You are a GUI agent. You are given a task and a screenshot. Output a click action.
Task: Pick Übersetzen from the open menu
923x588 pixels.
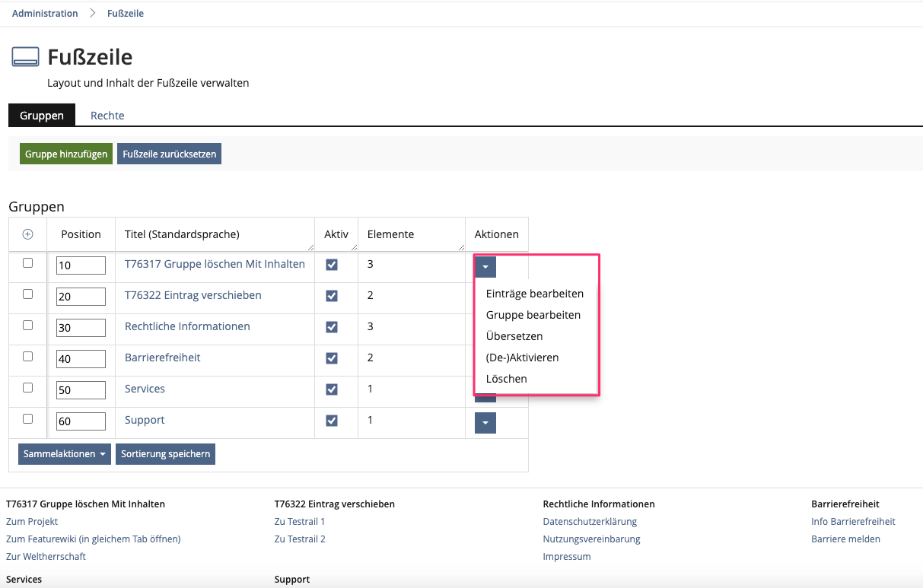[514, 336]
